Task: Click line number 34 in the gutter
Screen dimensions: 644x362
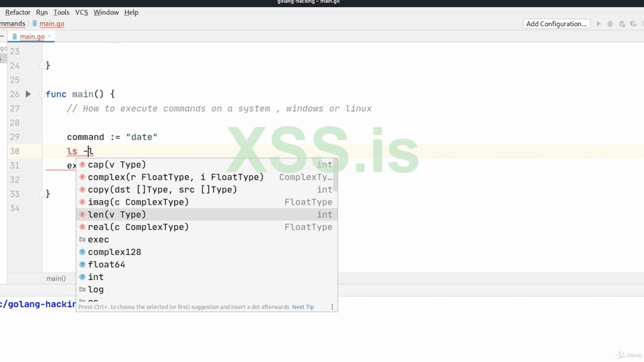Action: [14, 208]
